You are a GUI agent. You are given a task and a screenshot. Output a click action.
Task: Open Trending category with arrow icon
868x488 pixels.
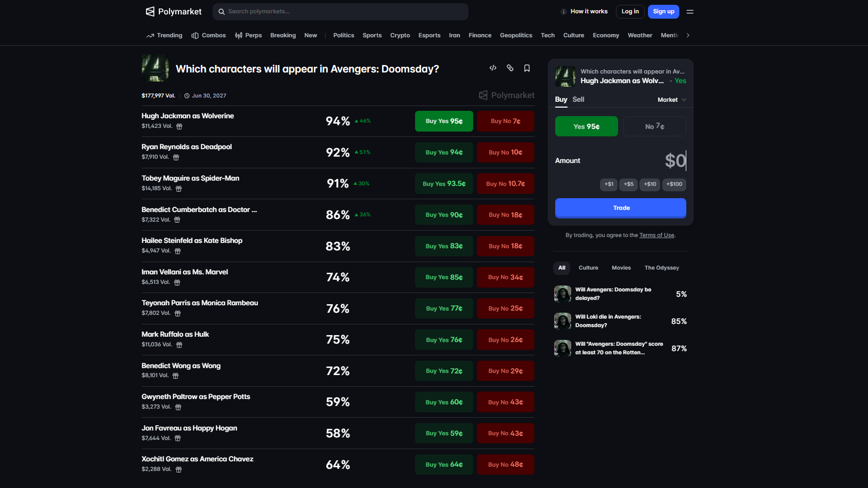pos(164,36)
